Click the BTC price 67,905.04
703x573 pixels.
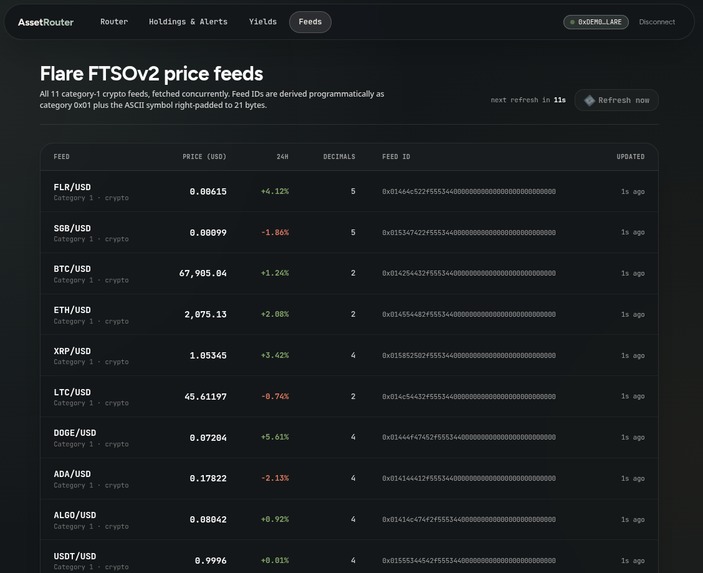(203, 273)
